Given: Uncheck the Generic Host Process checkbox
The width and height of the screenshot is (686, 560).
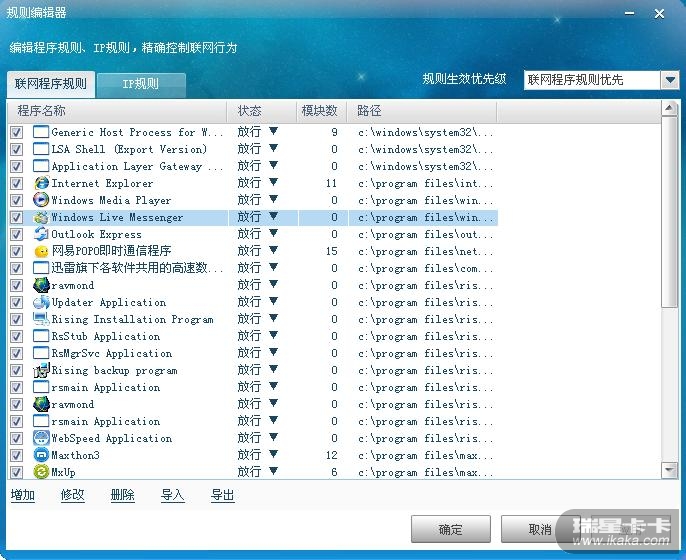Looking at the screenshot, I should pos(17,132).
